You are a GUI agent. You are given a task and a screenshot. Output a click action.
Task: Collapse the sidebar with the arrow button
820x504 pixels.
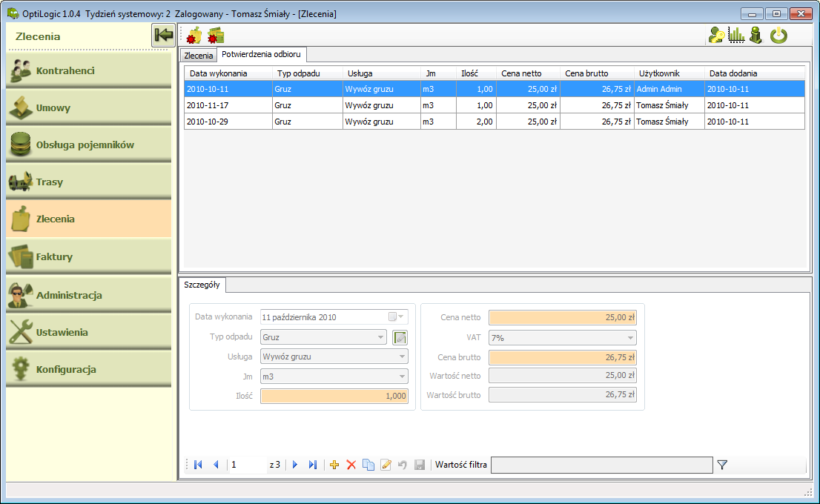tap(163, 36)
